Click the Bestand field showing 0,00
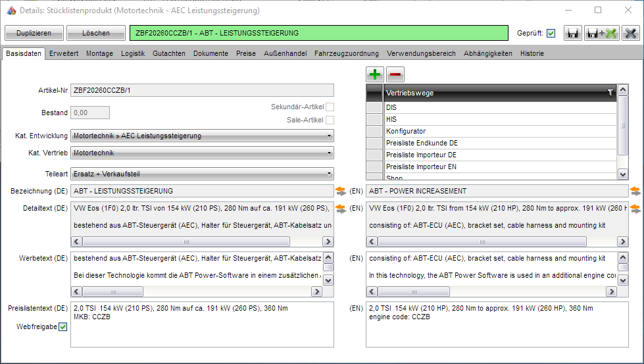Viewport: 644px width, 364px height. (90, 113)
